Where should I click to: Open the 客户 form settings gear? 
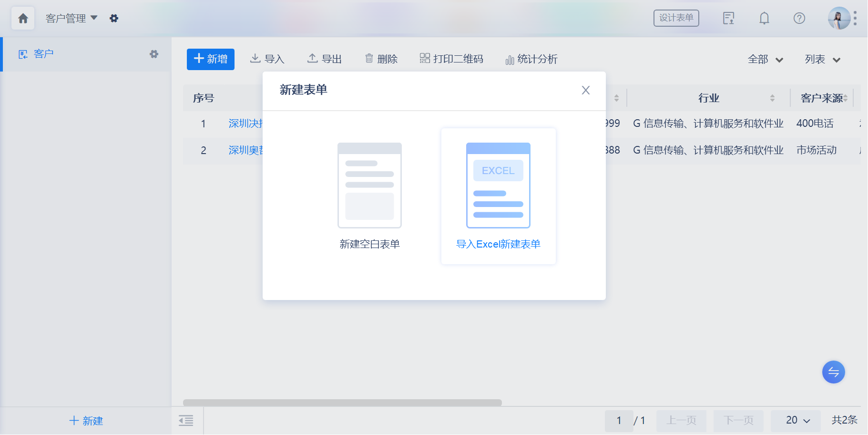154,54
